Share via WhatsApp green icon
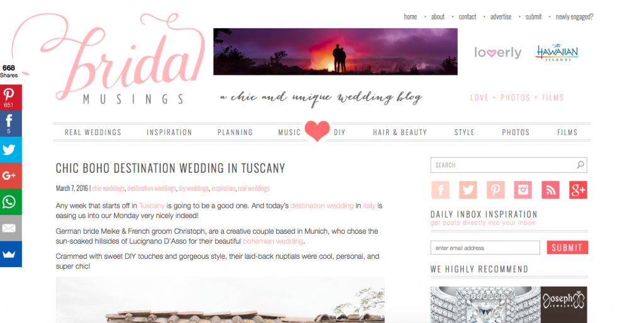This screenshot has height=323, width=644. (11, 202)
